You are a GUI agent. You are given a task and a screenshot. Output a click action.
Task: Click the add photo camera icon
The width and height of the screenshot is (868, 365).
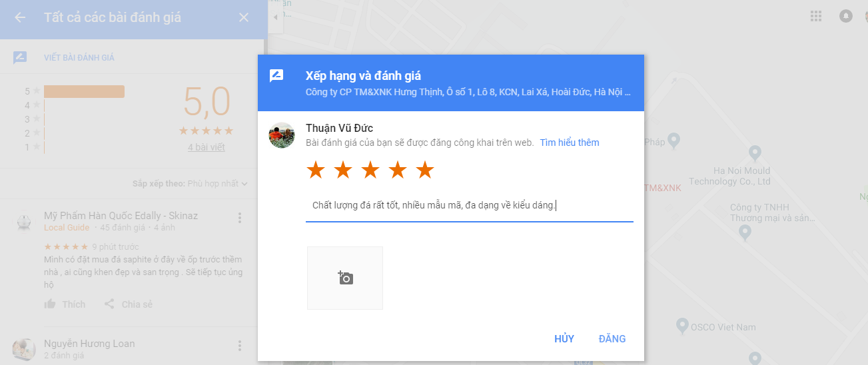coord(345,278)
